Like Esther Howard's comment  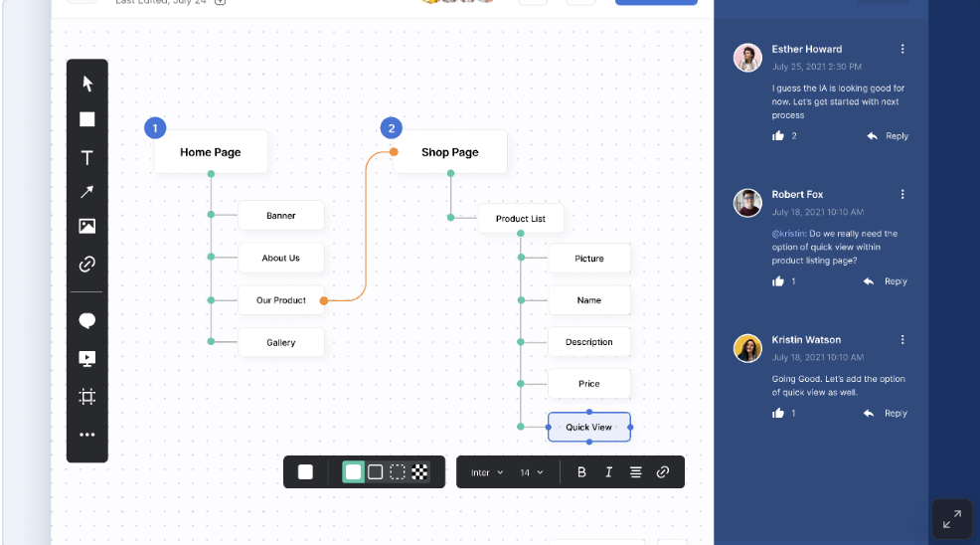(x=778, y=135)
